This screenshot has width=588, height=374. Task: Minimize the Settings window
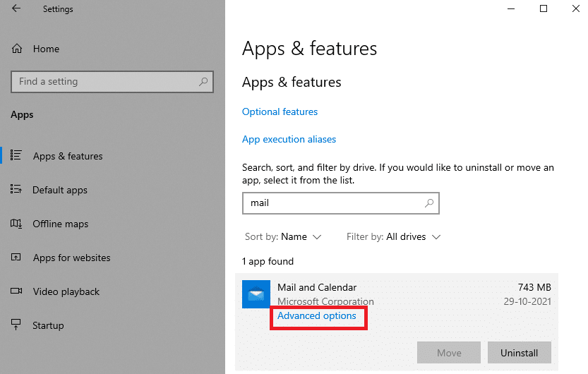click(x=511, y=8)
